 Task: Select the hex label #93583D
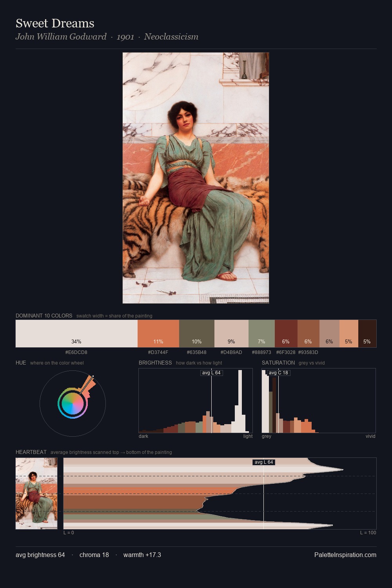pos(308,352)
